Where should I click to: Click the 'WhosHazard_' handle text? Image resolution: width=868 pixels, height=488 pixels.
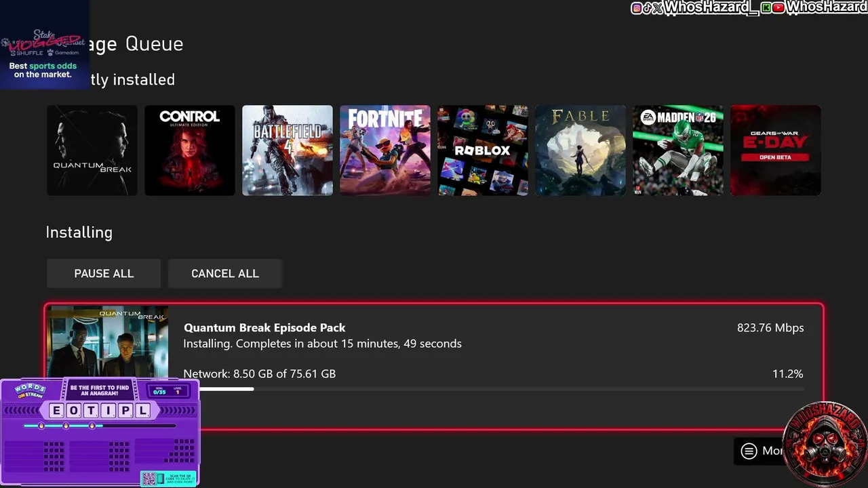[711, 7]
